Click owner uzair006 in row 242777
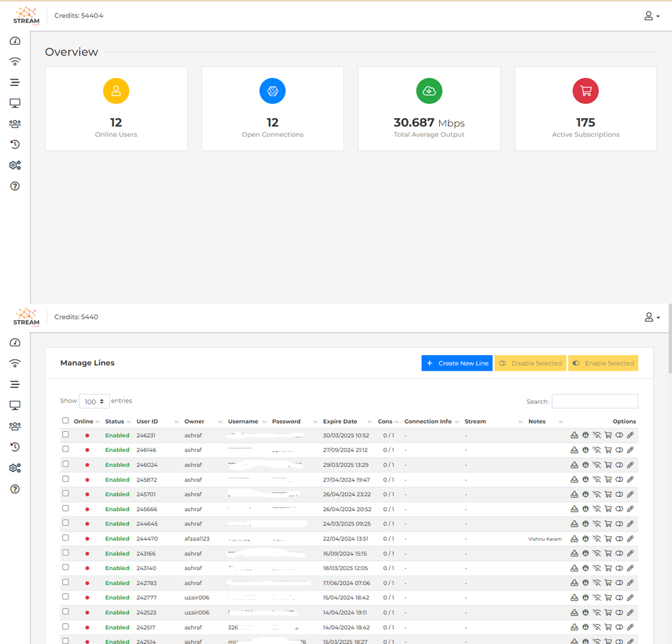This screenshot has width=672, height=644. point(196,598)
